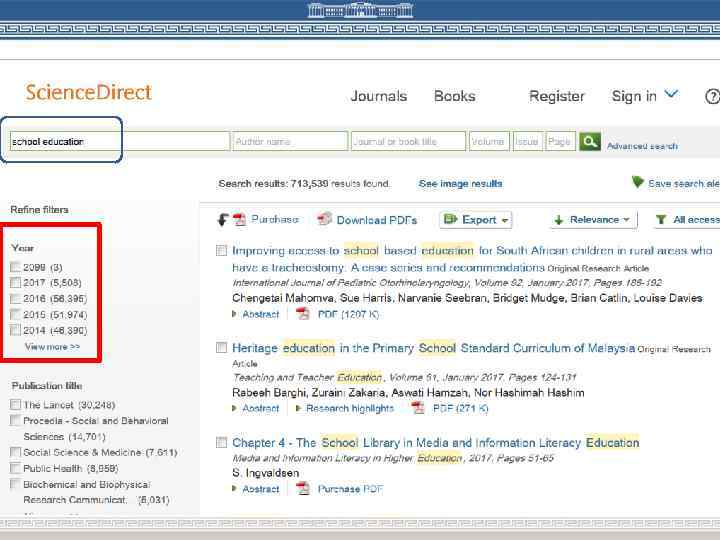The image size is (720, 540).
Task: Open the Improving access to school based education article
Action: [472, 259]
